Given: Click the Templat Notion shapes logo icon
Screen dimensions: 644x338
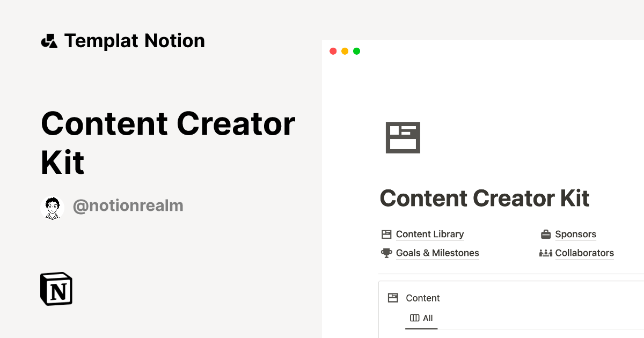Looking at the screenshot, I should [x=49, y=41].
